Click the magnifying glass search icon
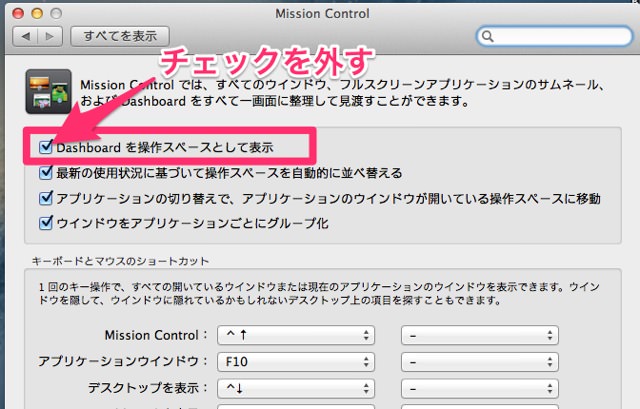The image size is (640, 409). (487, 37)
